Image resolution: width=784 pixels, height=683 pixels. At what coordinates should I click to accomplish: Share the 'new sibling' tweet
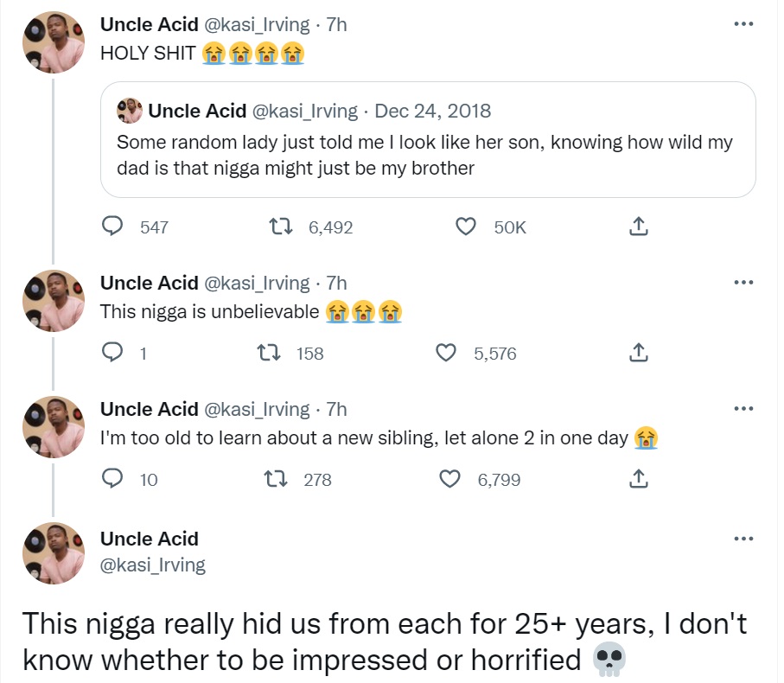(x=637, y=479)
